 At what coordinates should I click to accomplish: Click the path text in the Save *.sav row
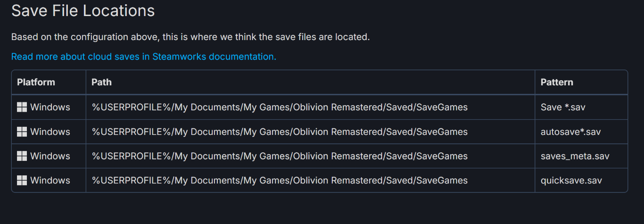(280, 108)
